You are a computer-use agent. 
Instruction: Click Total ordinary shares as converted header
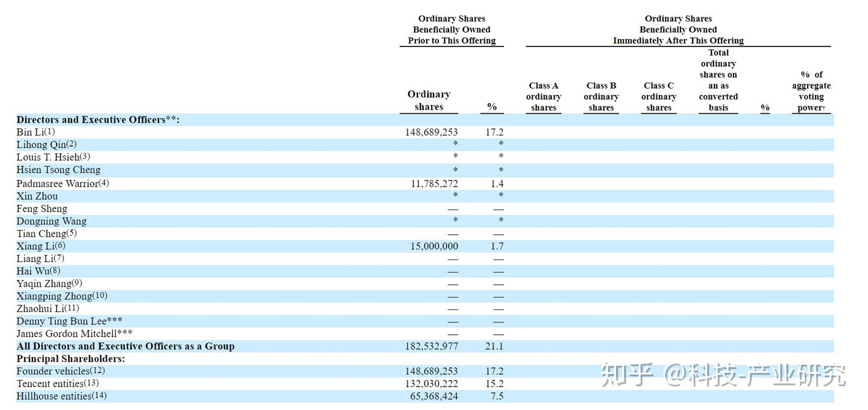click(719, 80)
